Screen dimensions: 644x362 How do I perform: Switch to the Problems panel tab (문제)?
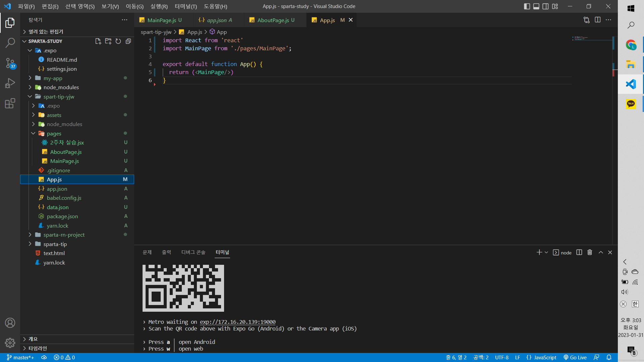(x=147, y=252)
